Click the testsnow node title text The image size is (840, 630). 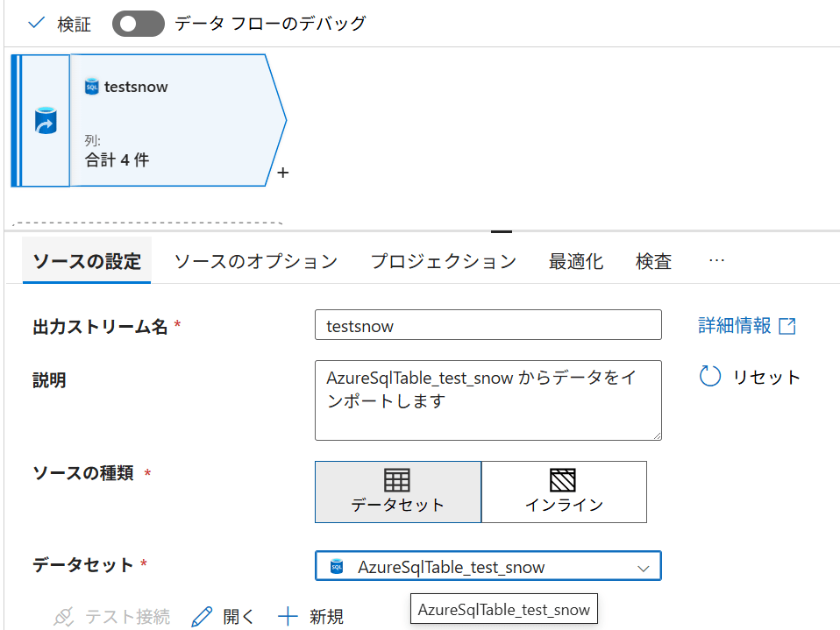(x=136, y=87)
